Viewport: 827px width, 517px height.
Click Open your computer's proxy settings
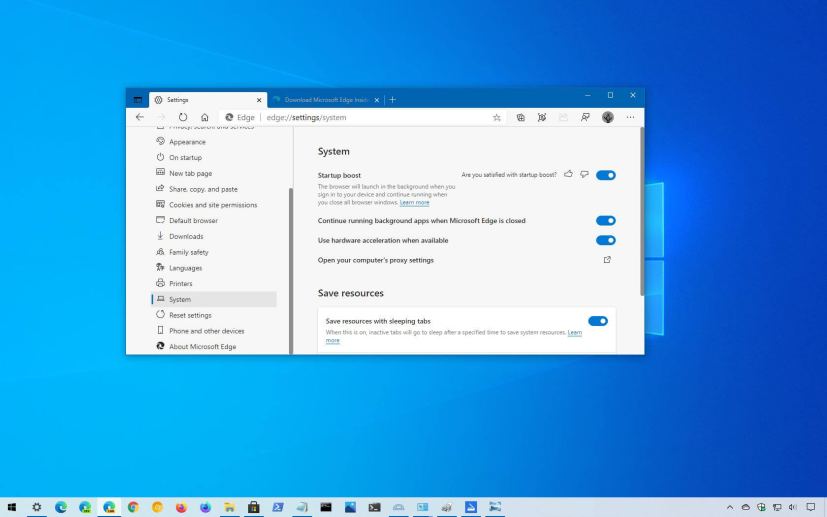click(376, 260)
